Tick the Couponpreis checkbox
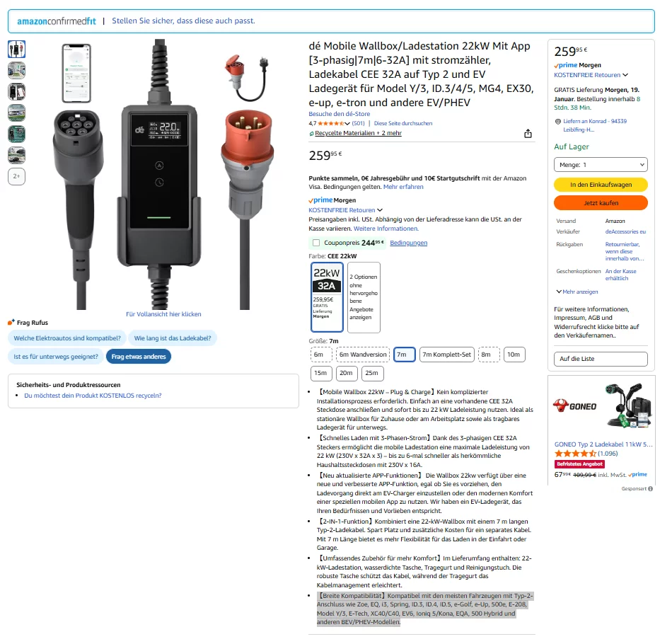 click(316, 243)
